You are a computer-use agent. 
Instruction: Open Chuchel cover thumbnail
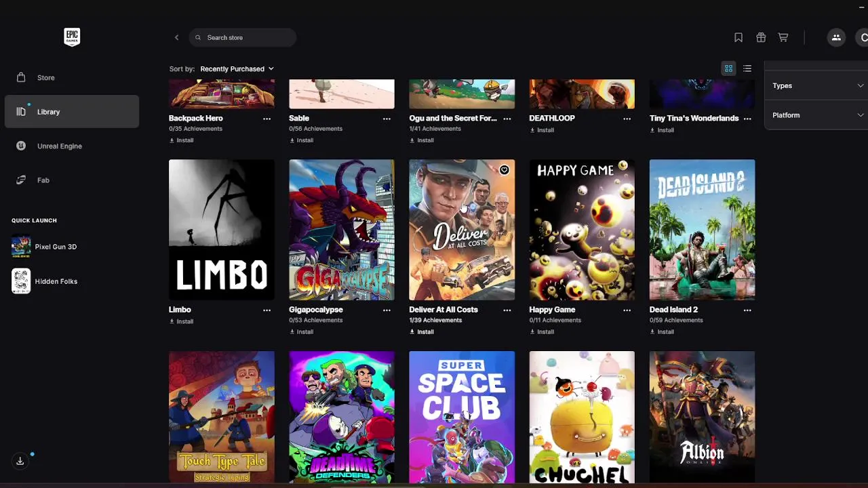pyautogui.click(x=582, y=417)
